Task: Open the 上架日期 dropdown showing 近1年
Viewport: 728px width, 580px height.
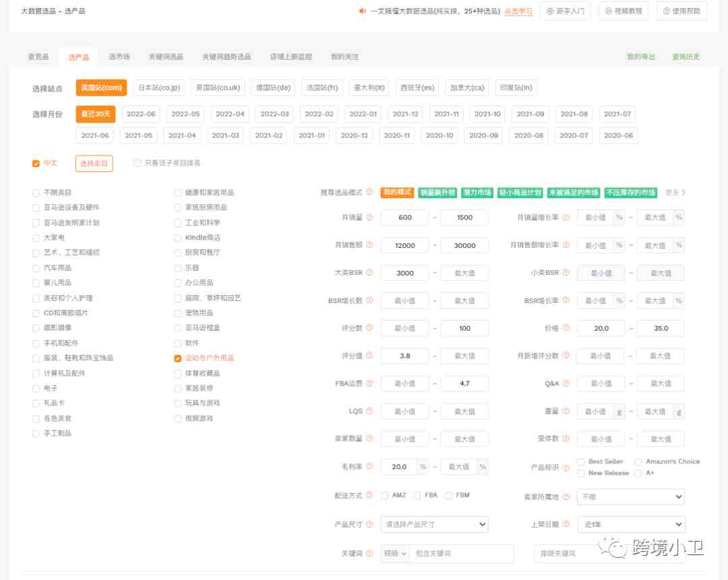Action: point(630,524)
